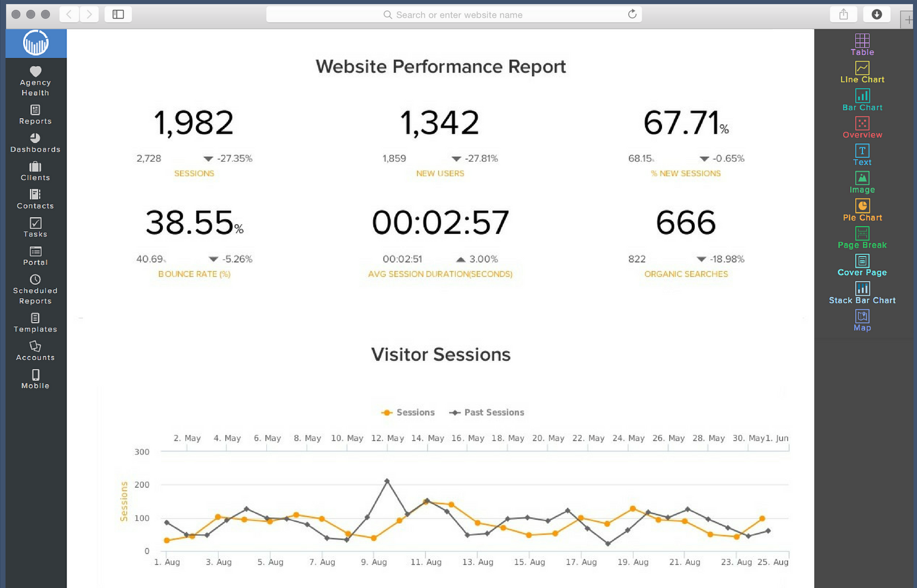Insert a Cover Page
Image resolution: width=917 pixels, height=588 pixels.
coord(862,264)
